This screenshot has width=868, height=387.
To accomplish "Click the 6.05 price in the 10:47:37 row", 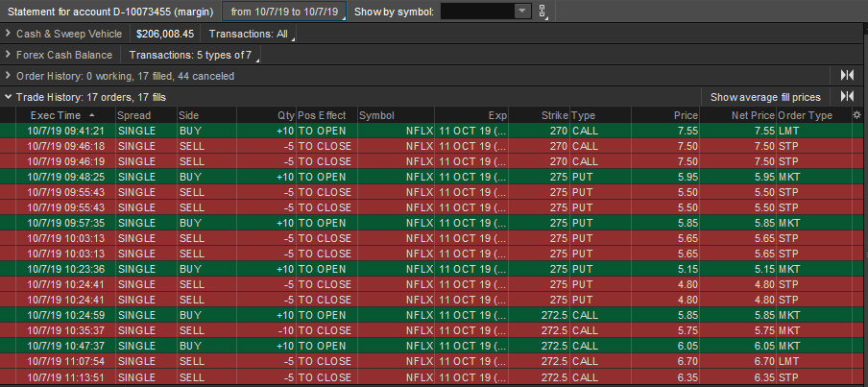I will click(x=664, y=346).
